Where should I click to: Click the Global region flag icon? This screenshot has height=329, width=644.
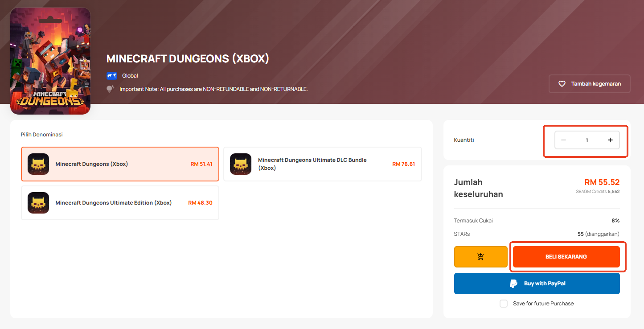point(111,76)
